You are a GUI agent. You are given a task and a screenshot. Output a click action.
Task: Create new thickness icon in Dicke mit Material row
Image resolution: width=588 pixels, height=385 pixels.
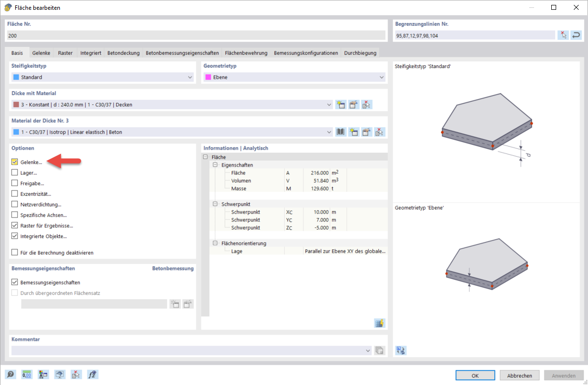[341, 104]
